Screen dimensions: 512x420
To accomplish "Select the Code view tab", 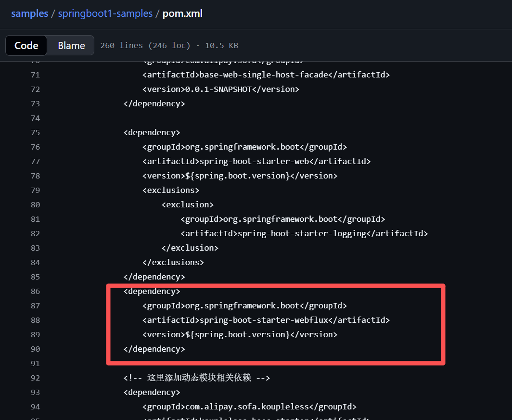I will [x=26, y=45].
